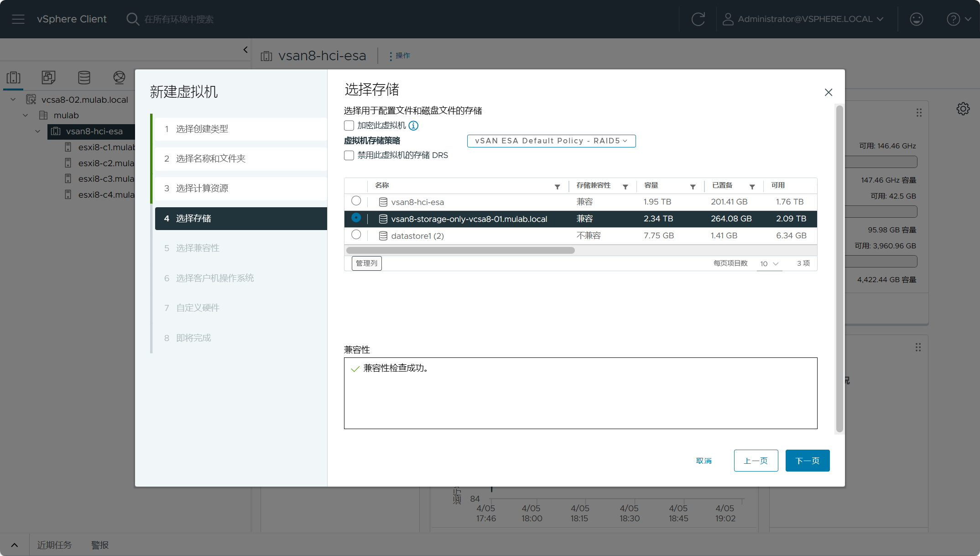
Task: Click the 管理列 manage columns button
Action: pos(366,263)
